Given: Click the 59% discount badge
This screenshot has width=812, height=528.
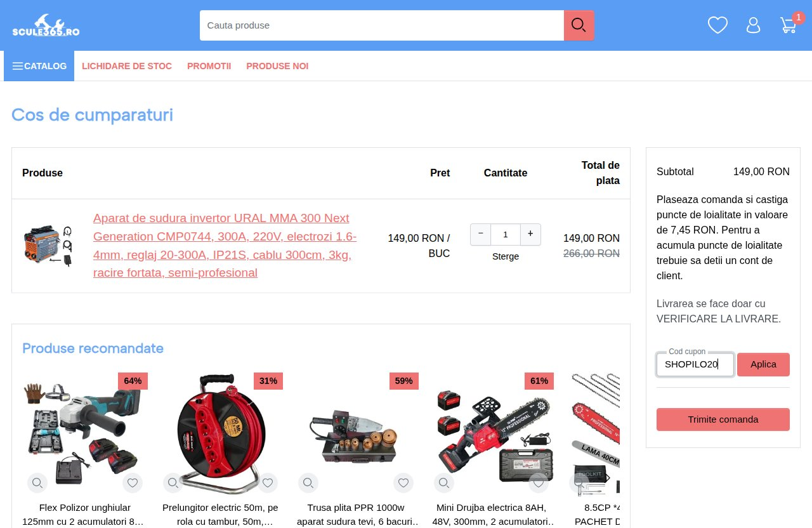Looking at the screenshot, I should pos(404,381).
